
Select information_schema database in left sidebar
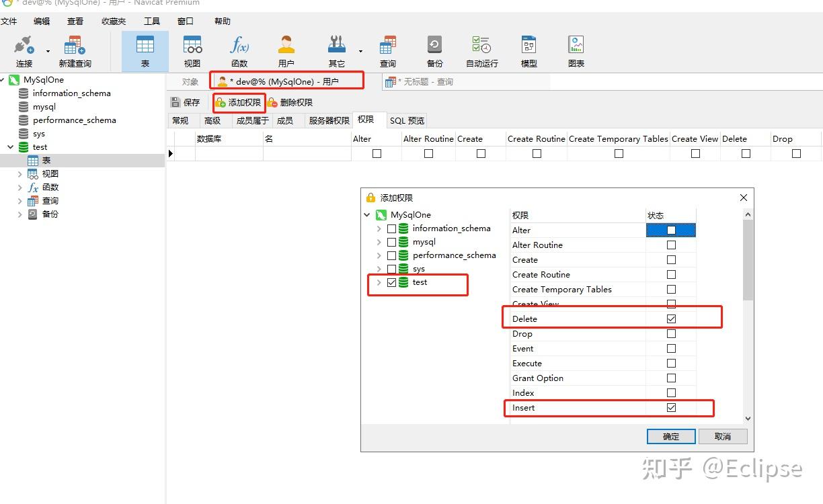coord(71,93)
